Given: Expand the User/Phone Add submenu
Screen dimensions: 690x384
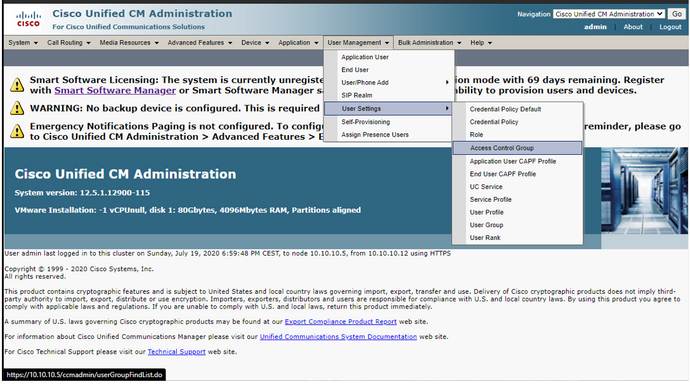Looking at the screenshot, I should [389, 83].
